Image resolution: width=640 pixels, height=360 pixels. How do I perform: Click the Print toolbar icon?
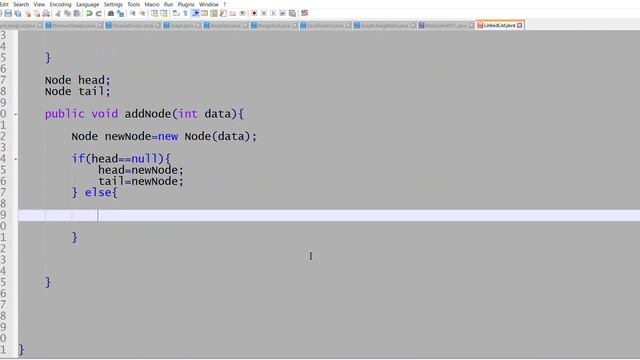46,13
